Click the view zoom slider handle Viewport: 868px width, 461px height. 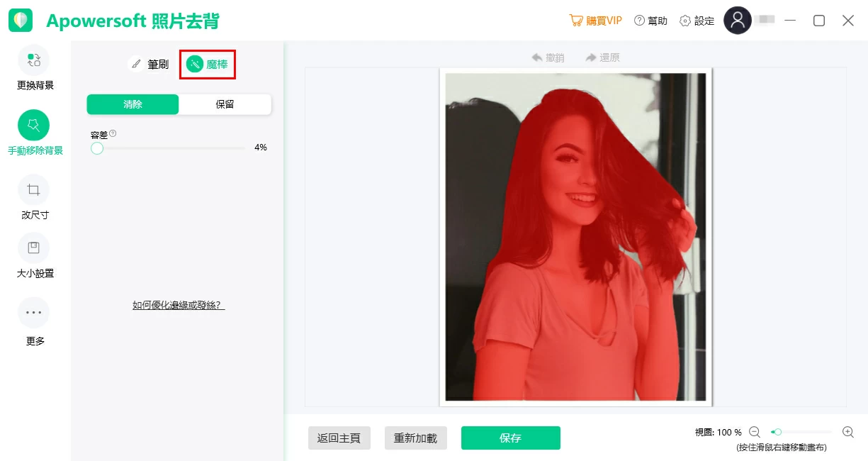(x=777, y=431)
